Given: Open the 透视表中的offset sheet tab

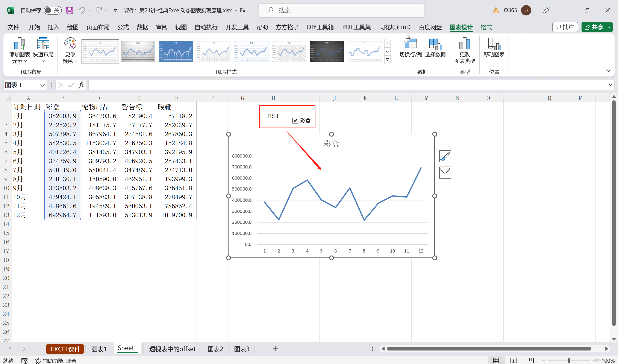Looking at the screenshot, I should click(172, 349).
